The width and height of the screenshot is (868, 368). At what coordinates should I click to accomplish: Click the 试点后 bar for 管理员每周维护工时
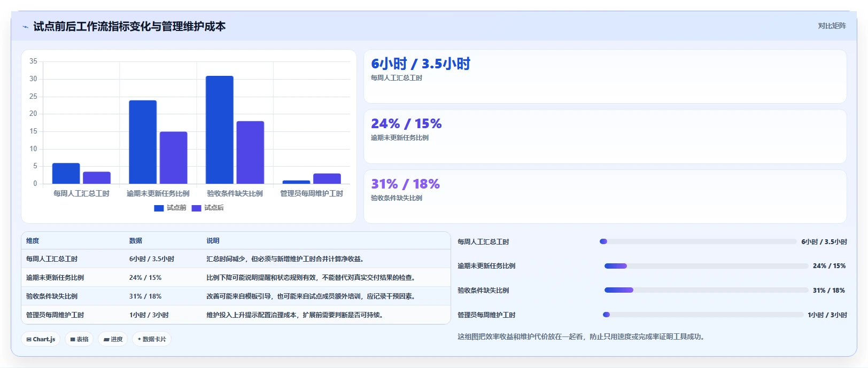(x=327, y=178)
